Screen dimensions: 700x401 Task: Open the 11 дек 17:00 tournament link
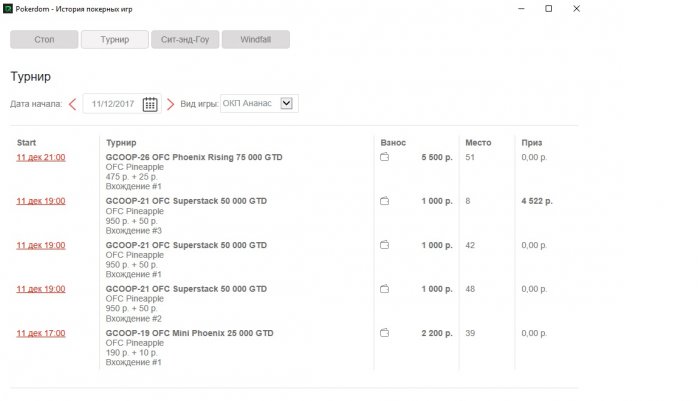[41, 333]
